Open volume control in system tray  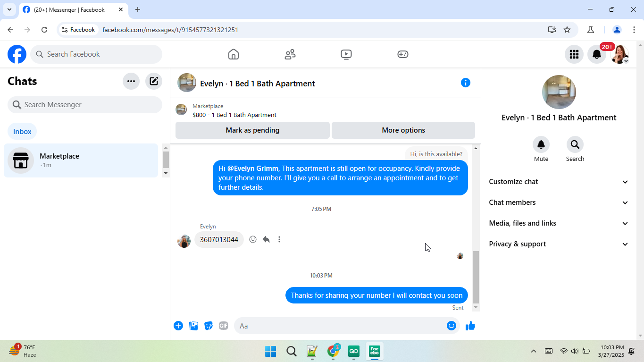click(574, 351)
